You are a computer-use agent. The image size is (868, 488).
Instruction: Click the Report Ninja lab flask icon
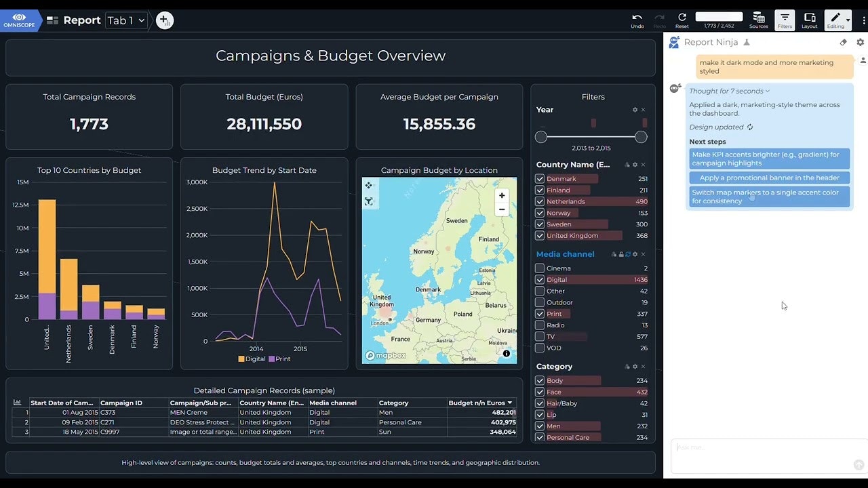click(x=747, y=42)
